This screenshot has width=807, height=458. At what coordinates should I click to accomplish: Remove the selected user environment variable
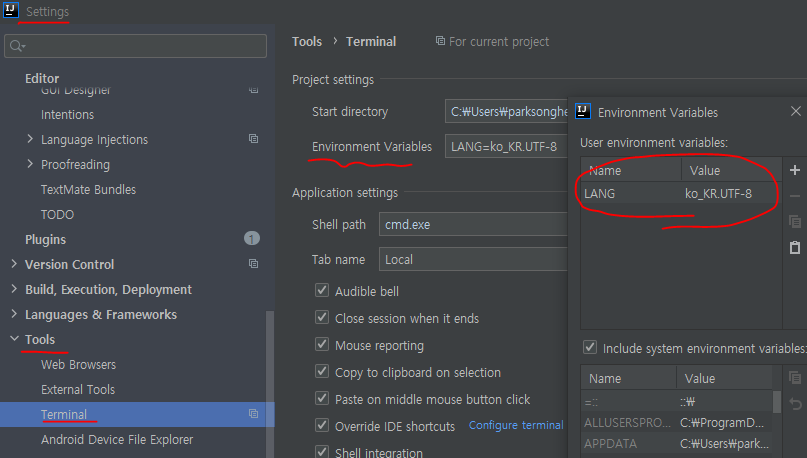tap(795, 196)
